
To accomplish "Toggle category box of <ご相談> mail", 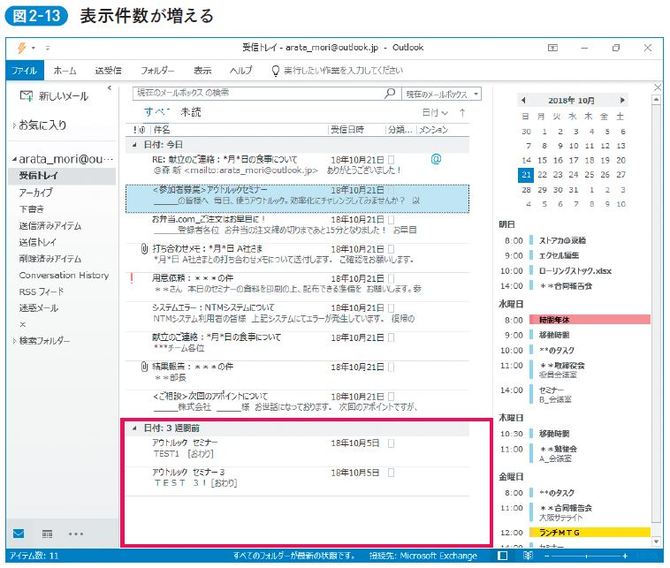I will pyautogui.click(x=391, y=397).
